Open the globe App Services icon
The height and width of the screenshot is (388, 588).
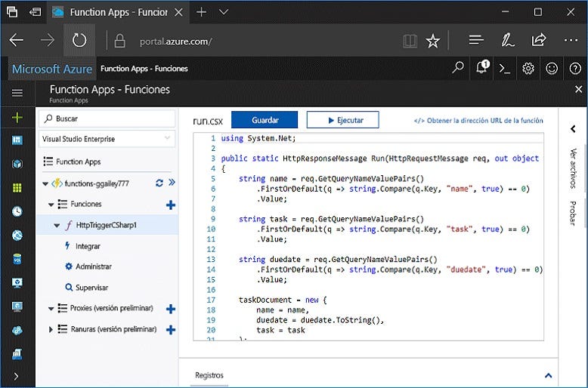click(17, 236)
